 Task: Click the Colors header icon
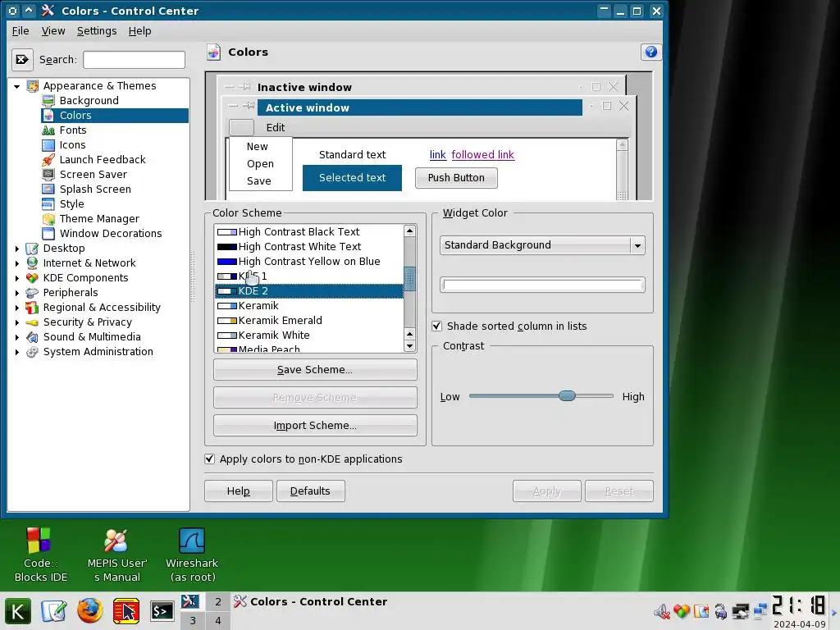point(214,52)
